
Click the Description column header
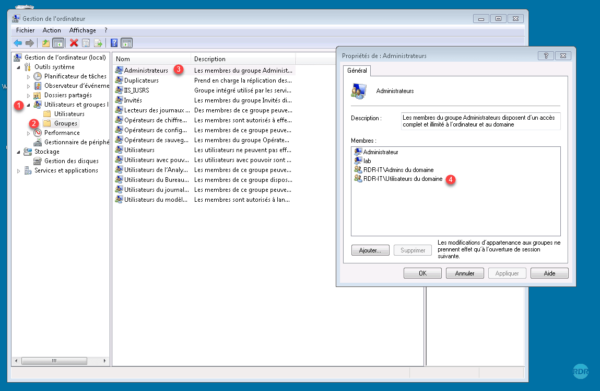[243, 59]
